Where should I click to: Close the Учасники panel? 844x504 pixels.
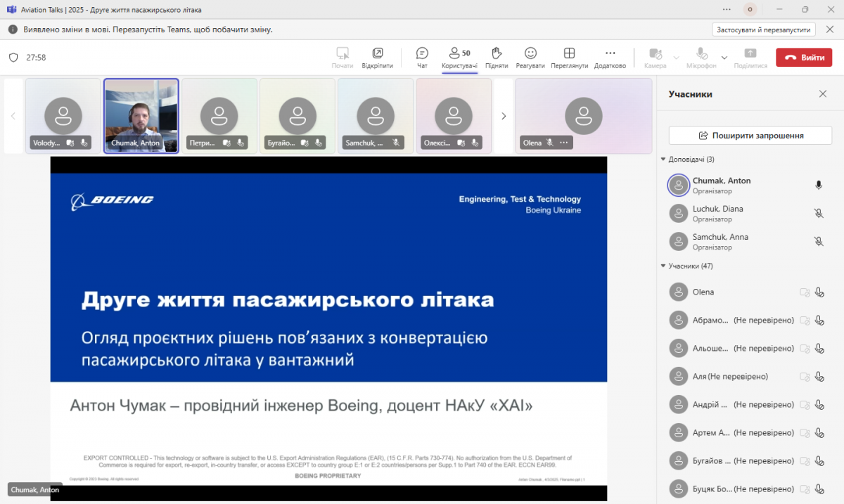823,94
